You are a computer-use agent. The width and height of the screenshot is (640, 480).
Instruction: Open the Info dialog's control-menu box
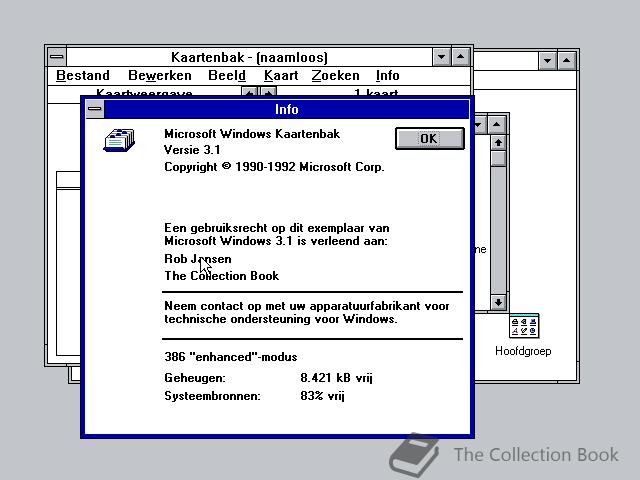click(x=95, y=109)
